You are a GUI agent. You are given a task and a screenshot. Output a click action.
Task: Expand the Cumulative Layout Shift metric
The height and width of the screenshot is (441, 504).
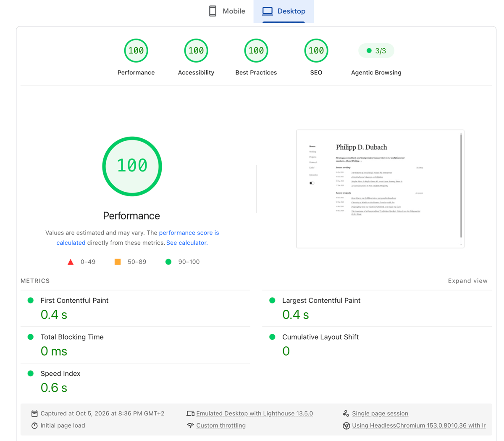[377, 345]
